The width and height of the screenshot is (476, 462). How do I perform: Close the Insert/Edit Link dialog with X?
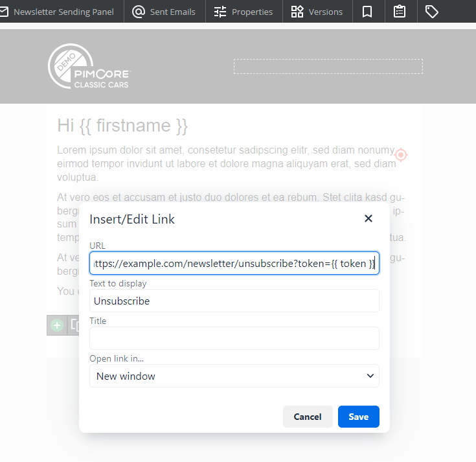368,218
